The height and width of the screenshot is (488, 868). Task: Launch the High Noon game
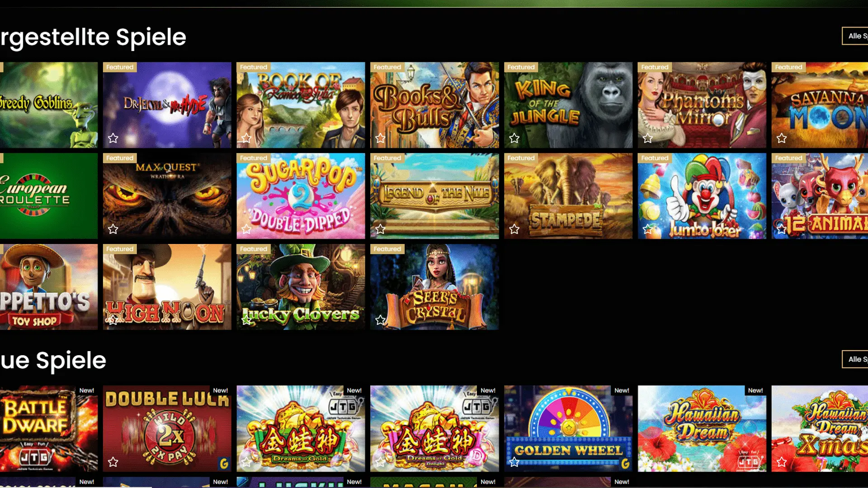pyautogui.click(x=167, y=287)
